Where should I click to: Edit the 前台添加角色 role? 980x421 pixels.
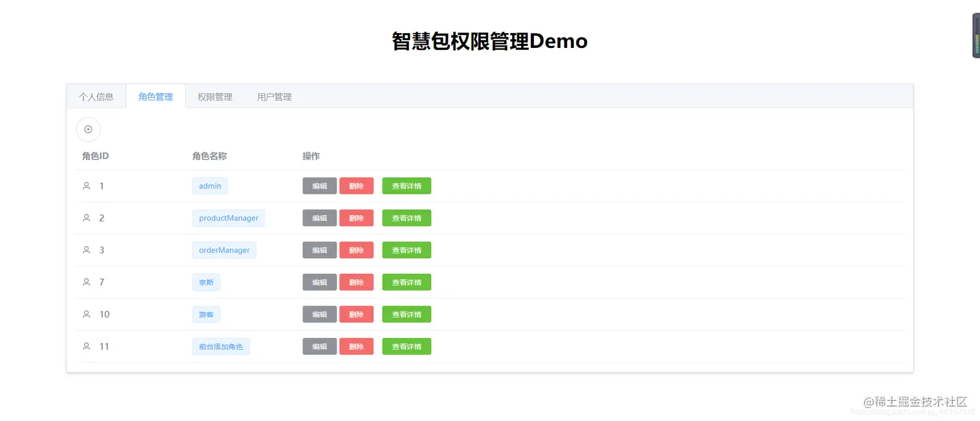(320, 347)
